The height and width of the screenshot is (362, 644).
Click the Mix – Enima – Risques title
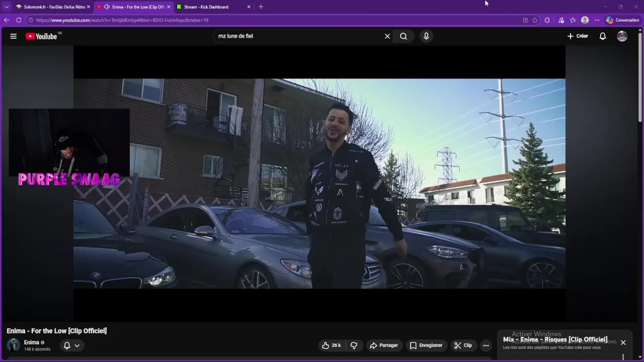pos(555,339)
